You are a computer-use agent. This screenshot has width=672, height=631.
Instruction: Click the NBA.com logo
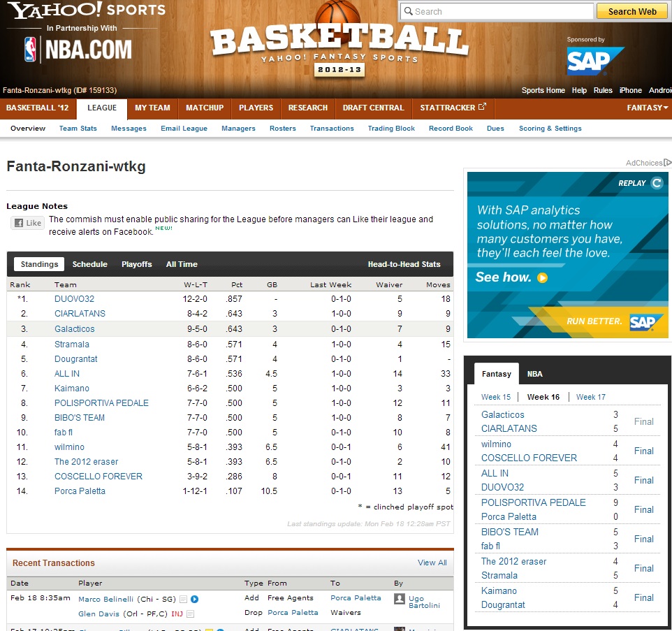(78, 49)
